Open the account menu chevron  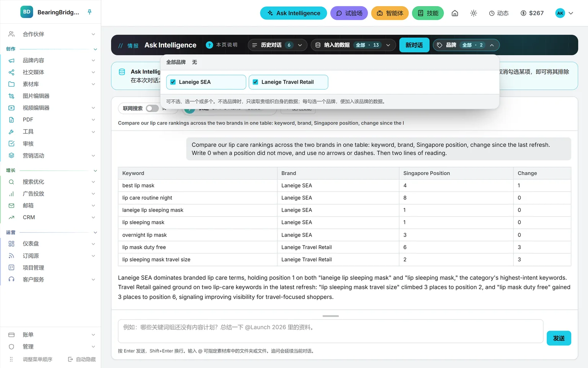point(571,13)
